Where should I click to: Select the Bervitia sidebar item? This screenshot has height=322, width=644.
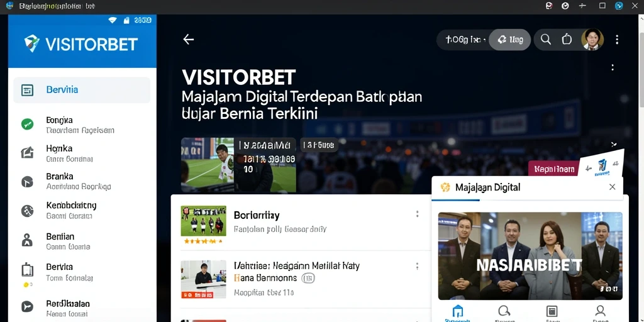point(82,90)
